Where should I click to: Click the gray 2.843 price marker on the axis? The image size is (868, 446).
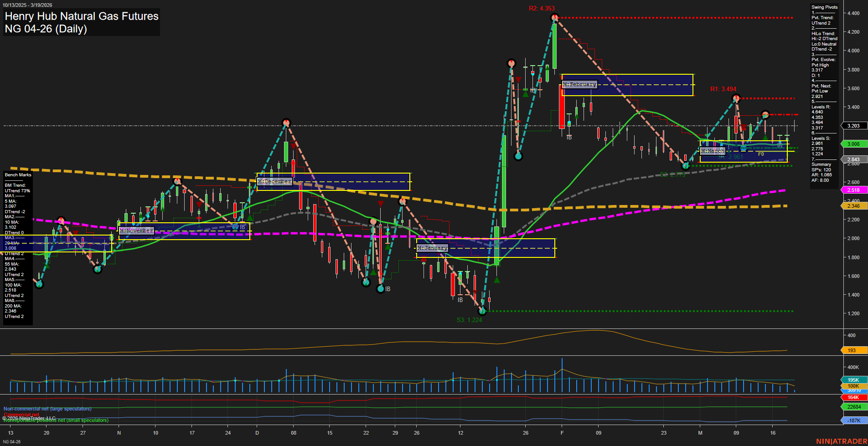coord(854,159)
